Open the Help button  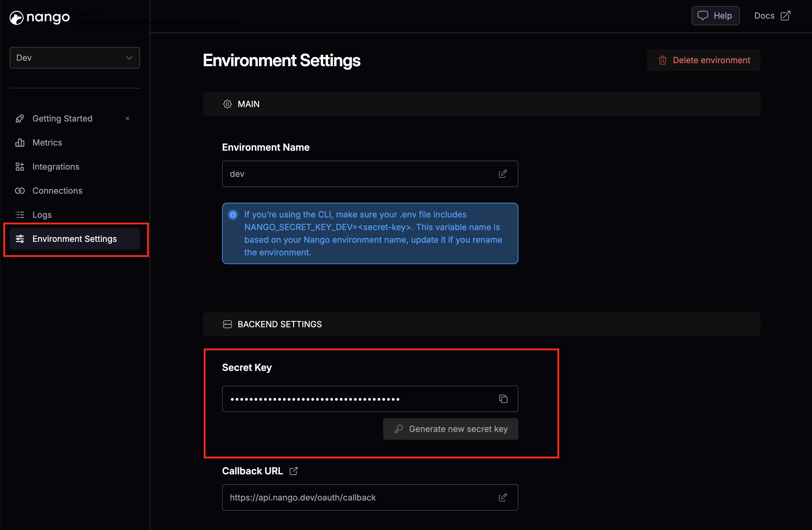[715, 16]
